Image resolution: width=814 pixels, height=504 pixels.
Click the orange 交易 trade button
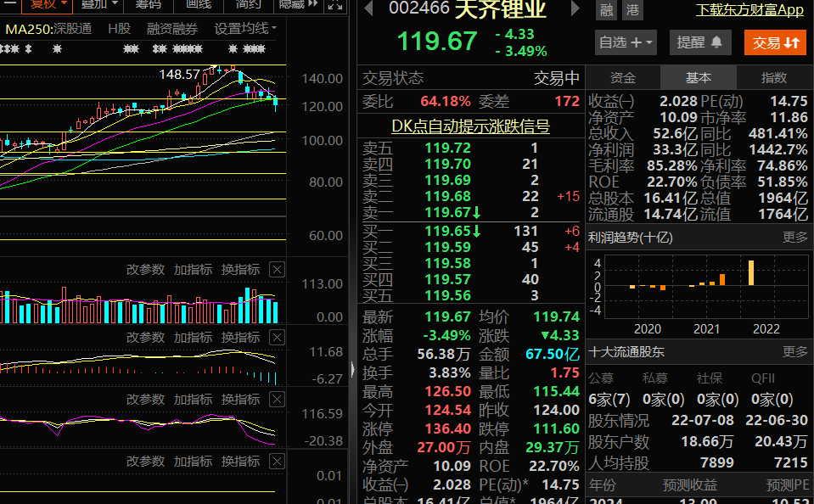(x=775, y=42)
